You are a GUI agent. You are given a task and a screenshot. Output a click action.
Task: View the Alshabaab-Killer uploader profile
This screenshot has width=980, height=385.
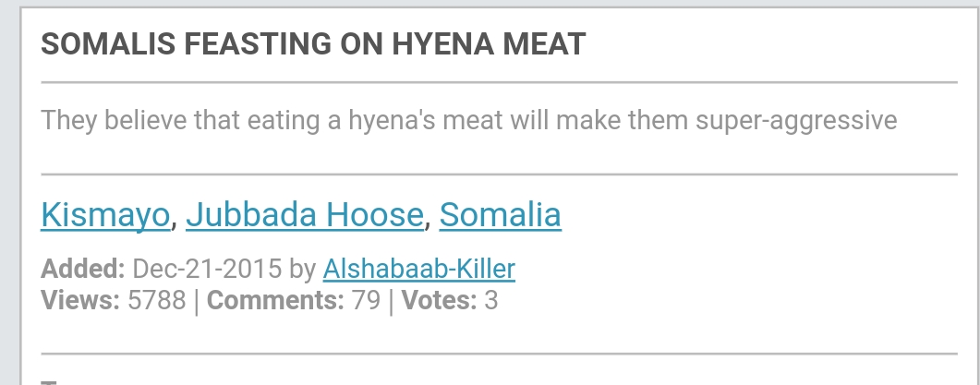[x=418, y=269]
